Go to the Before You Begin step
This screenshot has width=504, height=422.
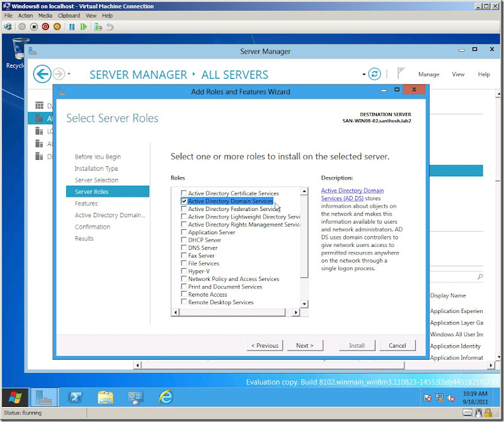click(98, 157)
